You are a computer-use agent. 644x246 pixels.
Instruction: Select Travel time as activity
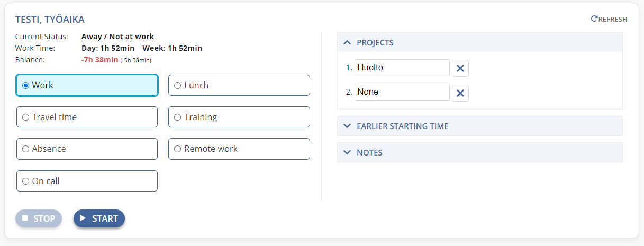87,117
